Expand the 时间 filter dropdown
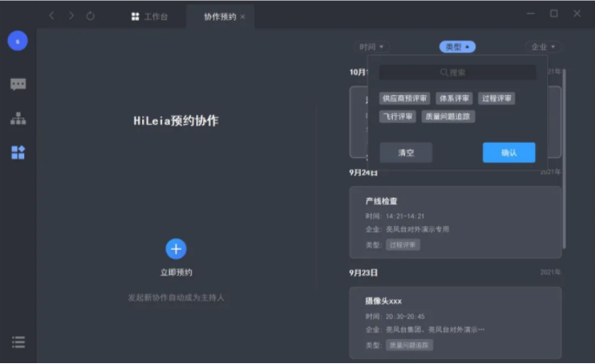The height and width of the screenshot is (364, 595). (371, 47)
